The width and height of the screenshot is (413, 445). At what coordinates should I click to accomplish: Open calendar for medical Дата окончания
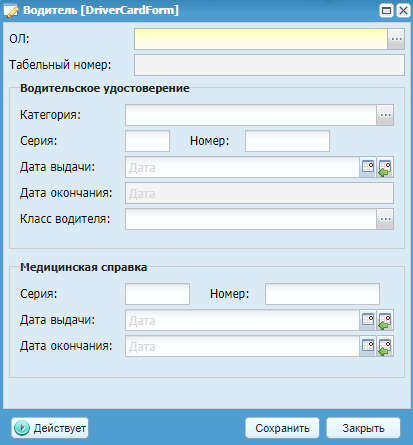pos(368,346)
